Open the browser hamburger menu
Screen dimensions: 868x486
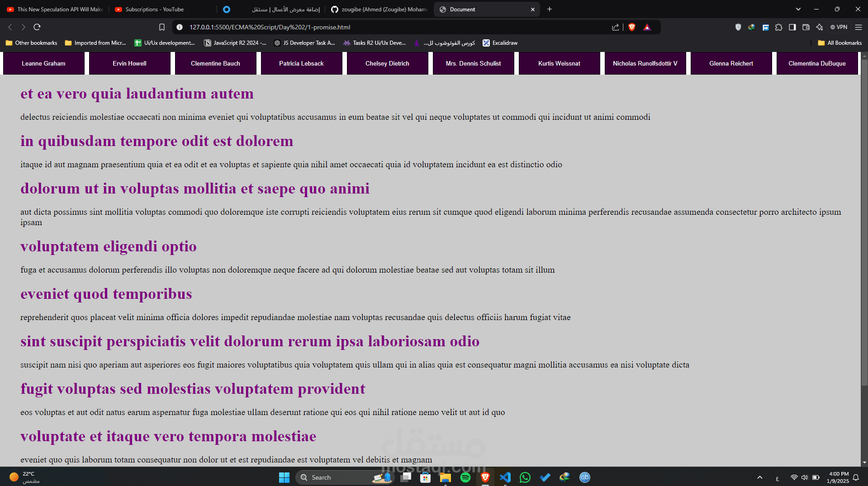[859, 27]
